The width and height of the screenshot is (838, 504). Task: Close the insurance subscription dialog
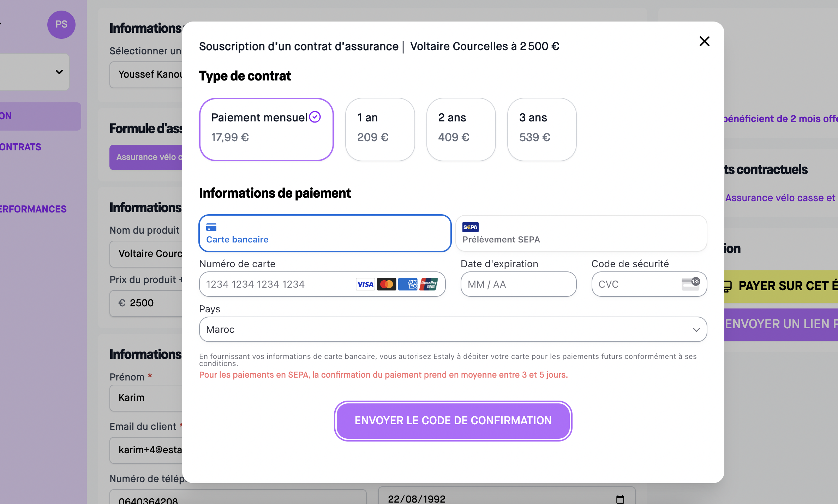(x=704, y=41)
